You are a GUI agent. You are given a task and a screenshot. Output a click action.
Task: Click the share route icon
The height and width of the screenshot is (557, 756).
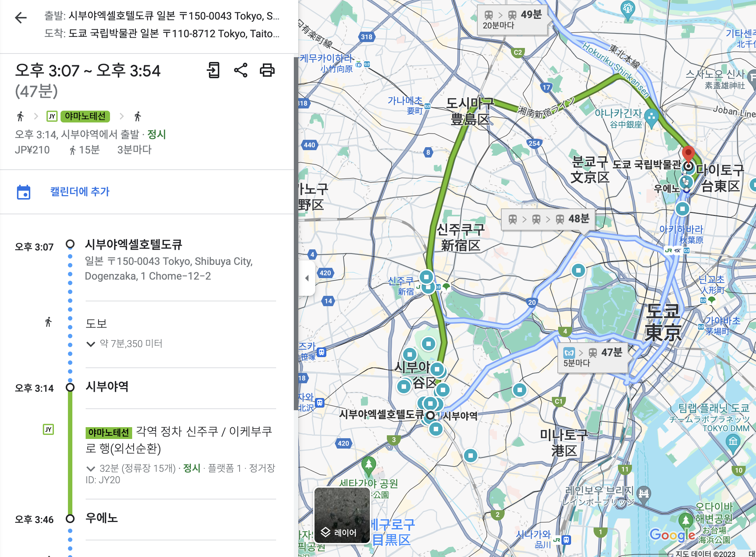[x=241, y=70]
